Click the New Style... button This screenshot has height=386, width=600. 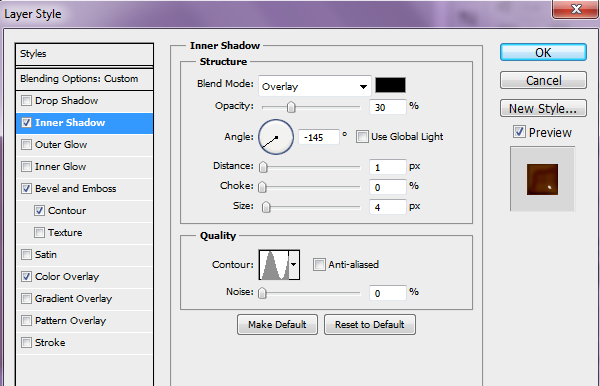click(543, 108)
